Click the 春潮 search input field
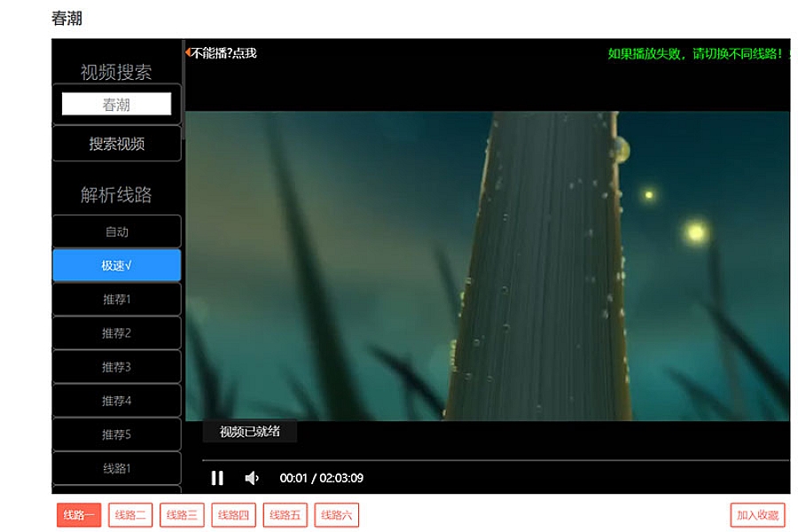Viewport: 798px width, 532px height. tap(116, 104)
